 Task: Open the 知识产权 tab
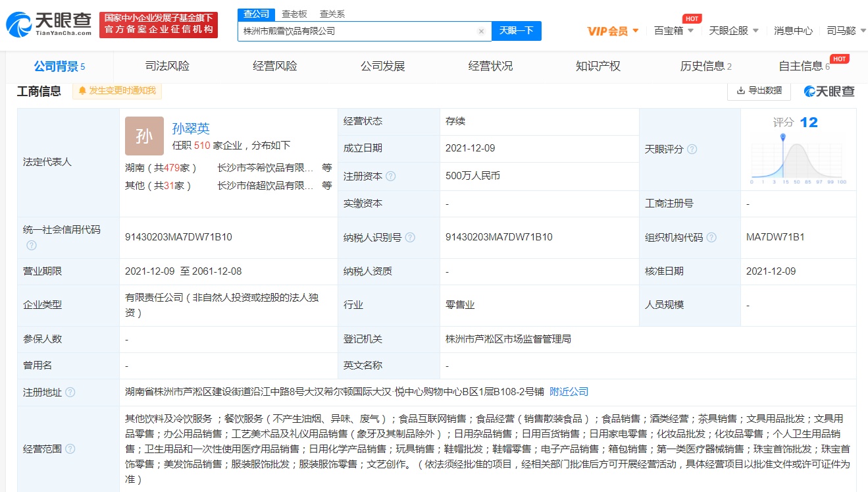pos(598,66)
